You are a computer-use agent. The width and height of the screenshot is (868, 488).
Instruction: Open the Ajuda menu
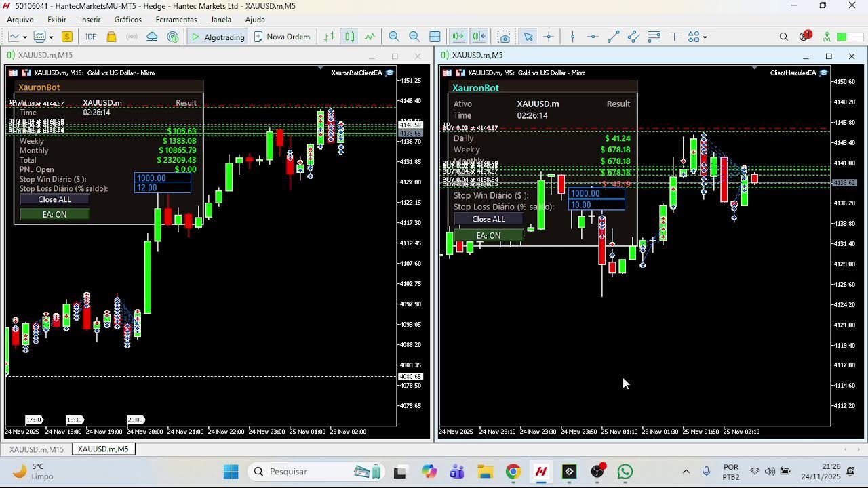tap(255, 20)
